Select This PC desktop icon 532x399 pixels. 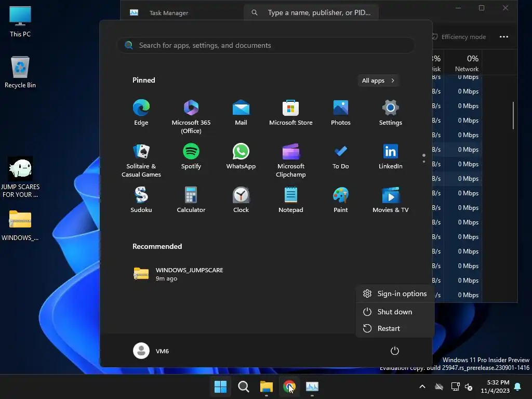pyautogui.click(x=20, y=22)
